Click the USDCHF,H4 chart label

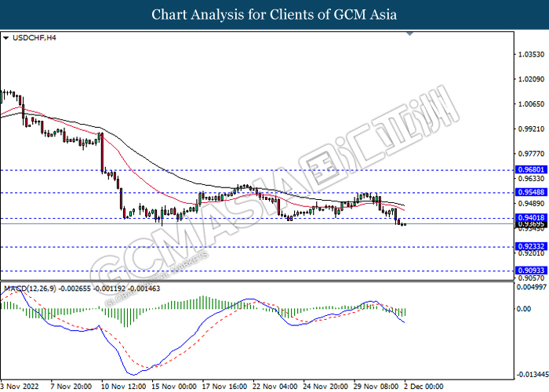(x=35, y=38)
